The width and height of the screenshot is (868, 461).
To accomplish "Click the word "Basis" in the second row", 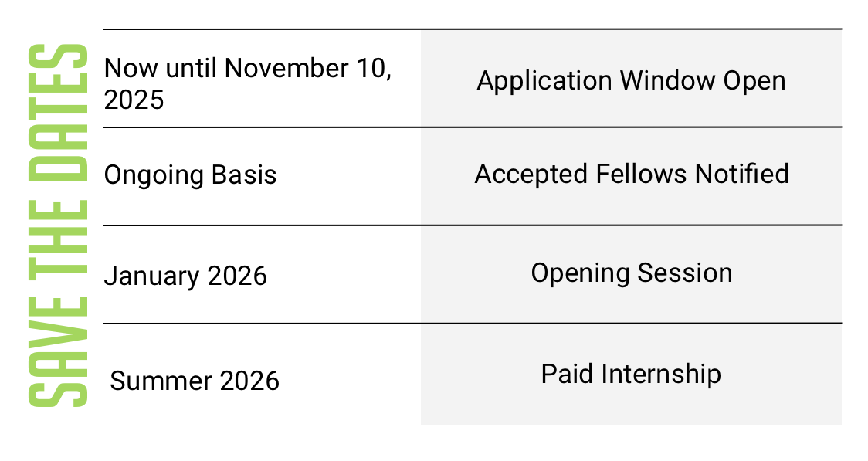I will [x=243, y=175].
